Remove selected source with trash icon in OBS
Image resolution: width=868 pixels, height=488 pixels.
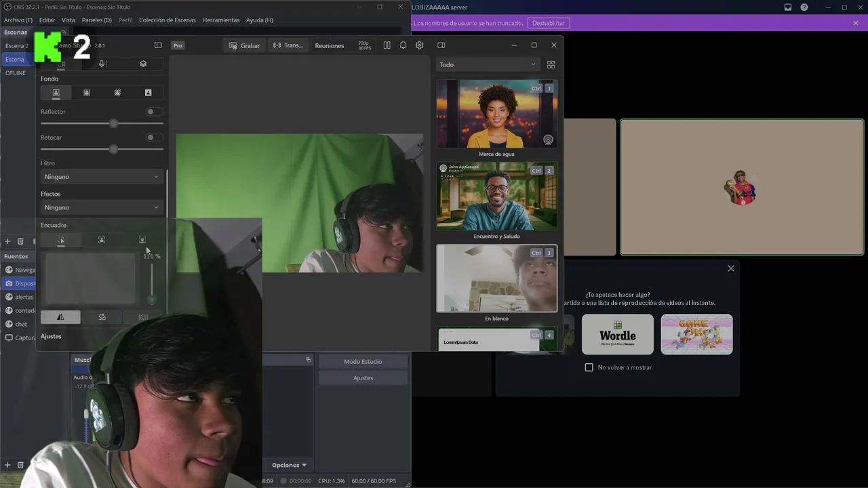(x=20, y=465)
